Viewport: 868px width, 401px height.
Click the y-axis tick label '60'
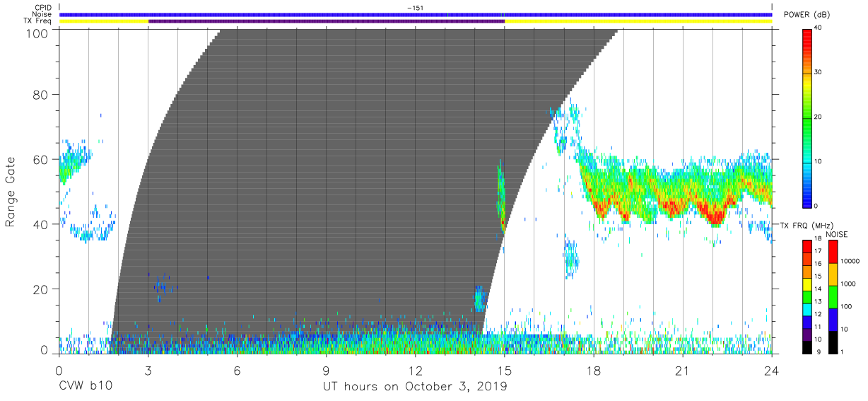click(40, 159)
